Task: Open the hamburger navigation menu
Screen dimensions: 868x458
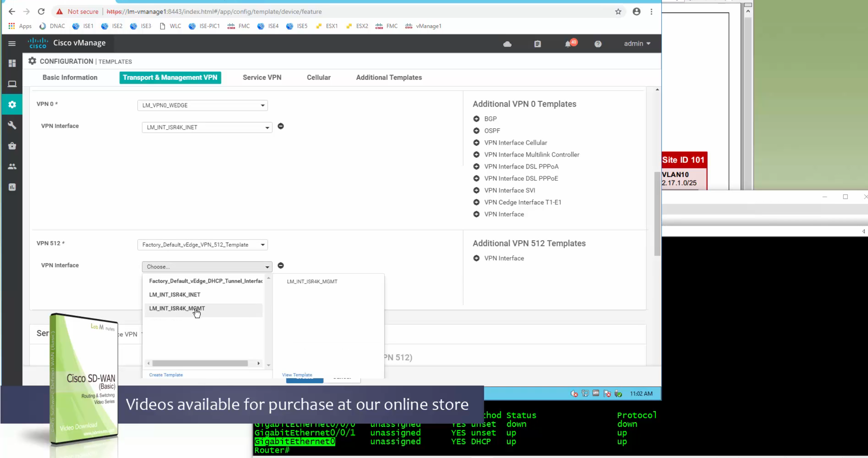Action: (x=12, y=43)
